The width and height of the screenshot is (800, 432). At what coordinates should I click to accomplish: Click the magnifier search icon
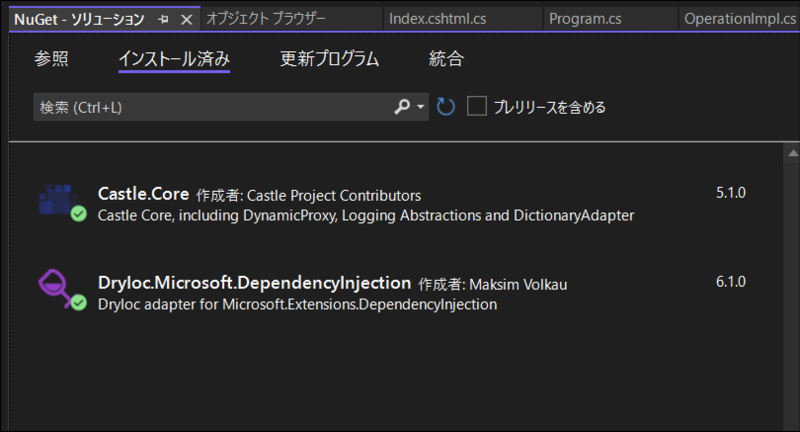click(402, 107)
